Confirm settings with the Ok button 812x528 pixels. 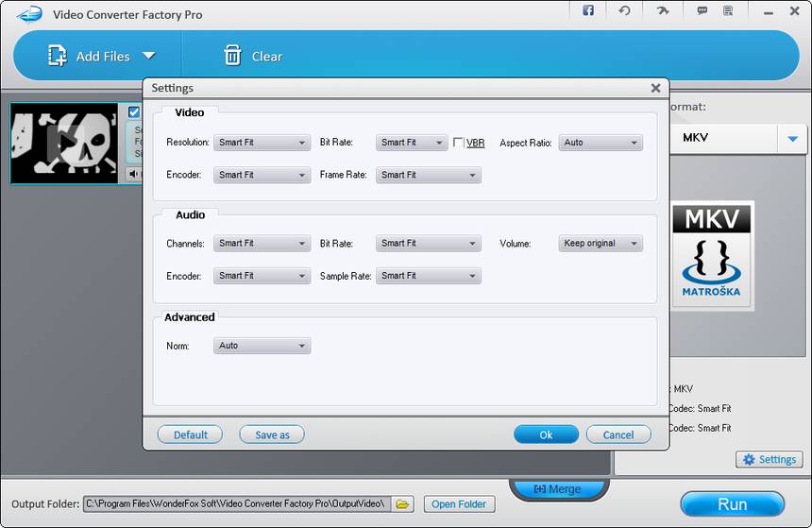tap(547, 434)
